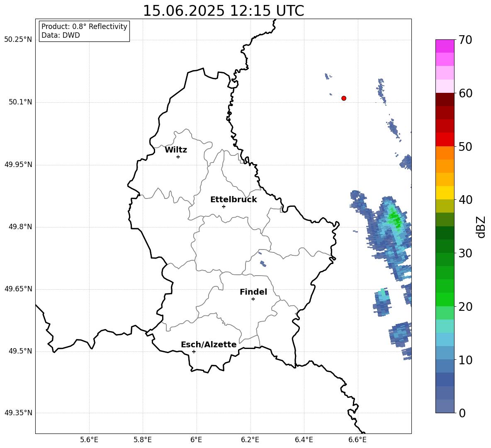This screenshot has width=491, height=448.
Task: Click the colorbar tick label 60
Action: click(465, 93)
